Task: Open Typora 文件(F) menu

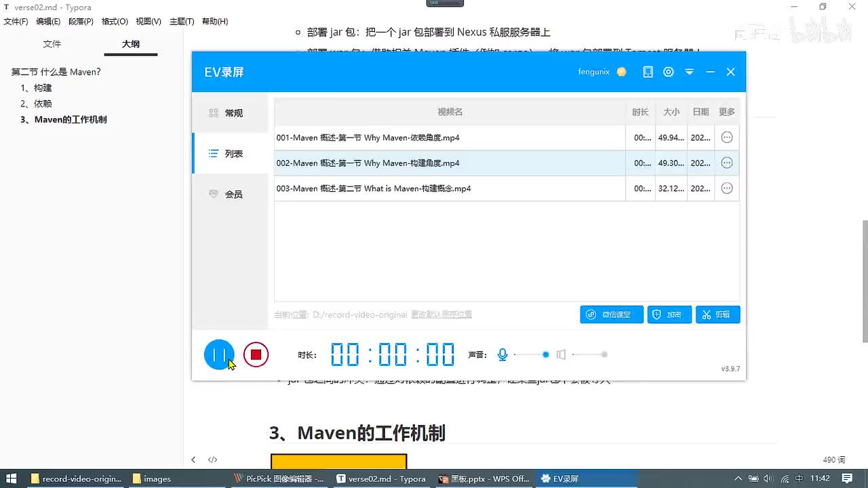Action: 16,22
